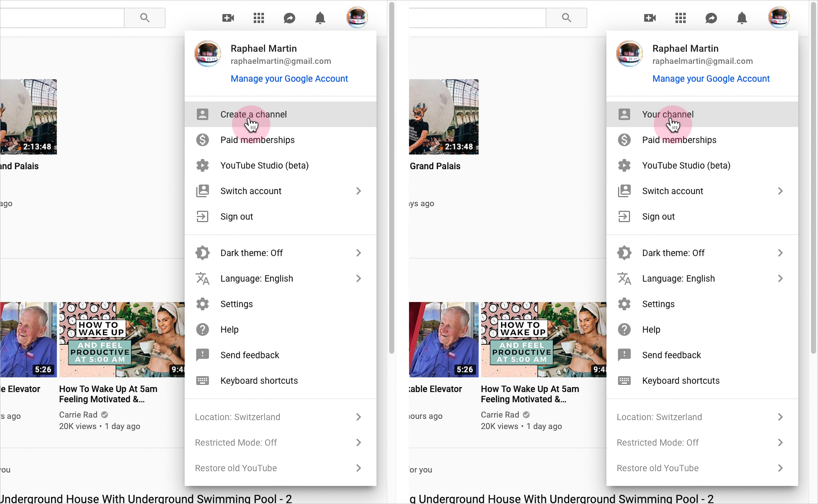Select Create a channel menu item
818x504 pixels.
[281, 114]
